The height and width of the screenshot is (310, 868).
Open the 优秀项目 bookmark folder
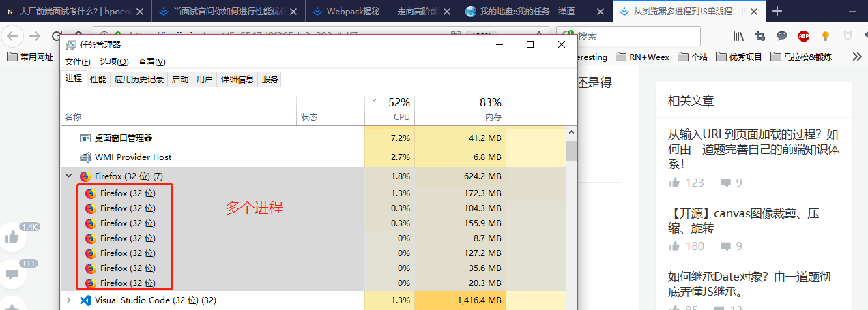738,57
